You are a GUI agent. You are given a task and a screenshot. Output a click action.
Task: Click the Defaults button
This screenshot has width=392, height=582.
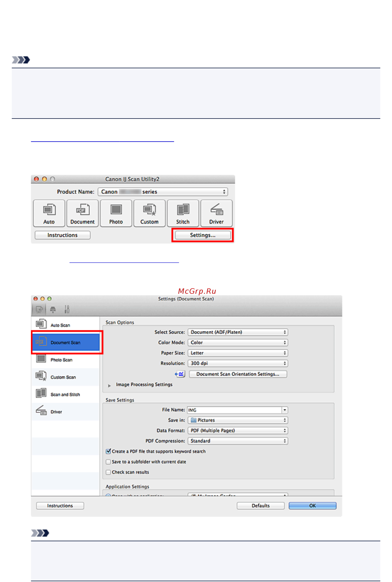[x=260, y=506]
